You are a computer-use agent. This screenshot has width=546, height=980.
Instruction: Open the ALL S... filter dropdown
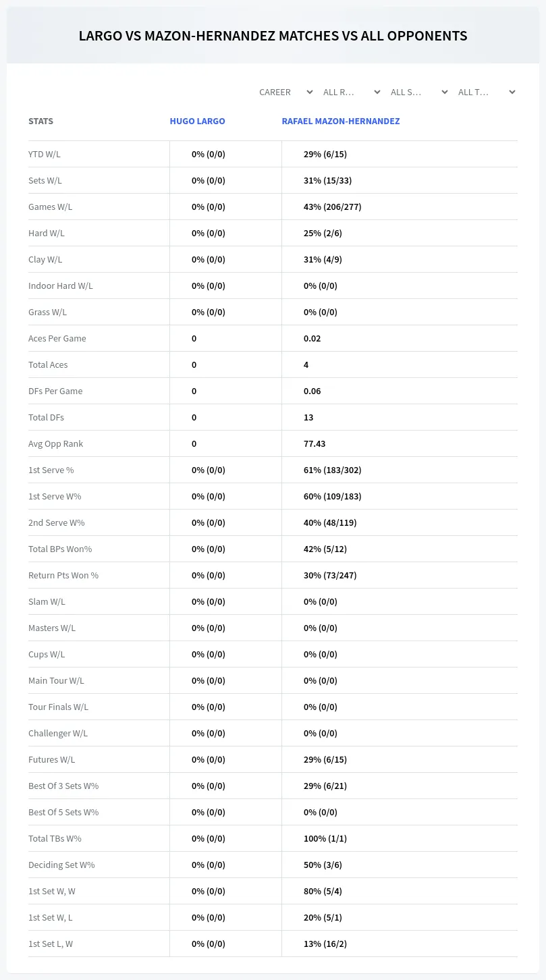pos(419,92)
